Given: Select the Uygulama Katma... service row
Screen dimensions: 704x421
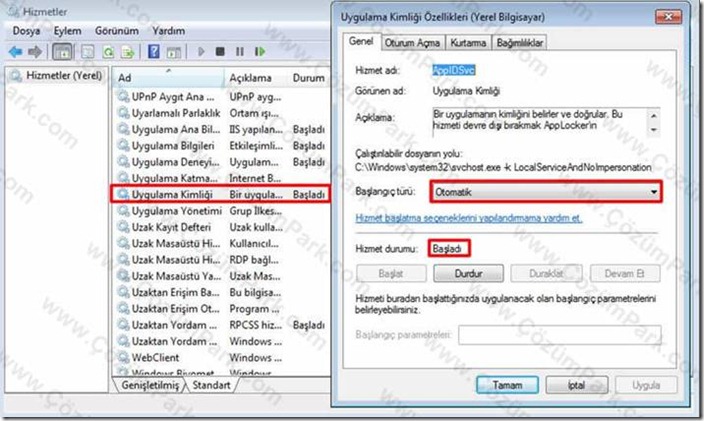Looking at the screenshot, I should (220, 178).
